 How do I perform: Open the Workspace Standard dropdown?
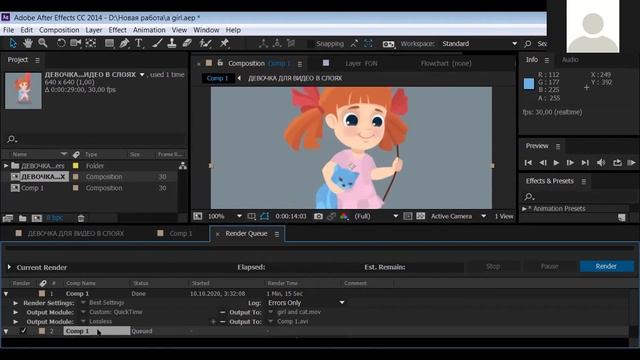click(x=479, y=44)
